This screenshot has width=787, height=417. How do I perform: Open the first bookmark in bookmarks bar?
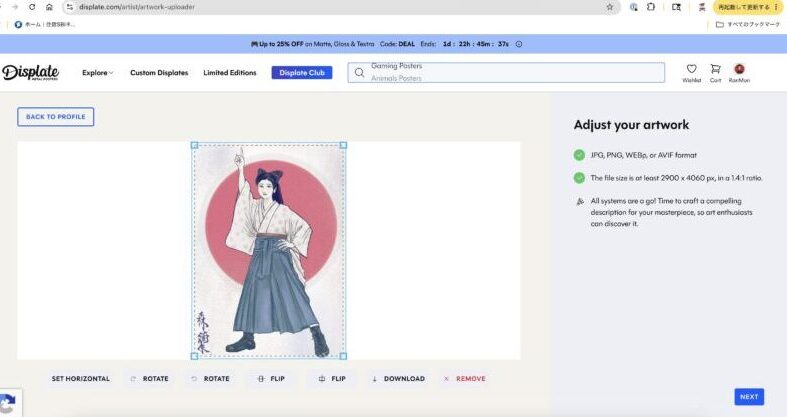(x=45, y=24)
